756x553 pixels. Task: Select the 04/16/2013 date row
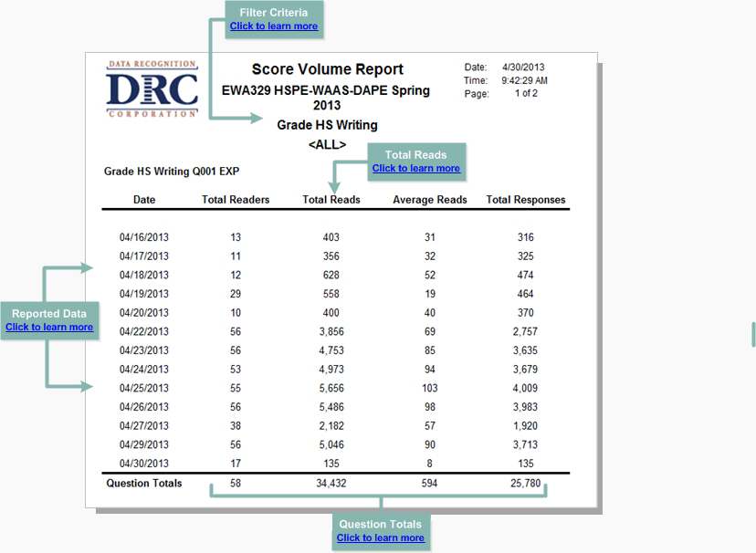144,237
